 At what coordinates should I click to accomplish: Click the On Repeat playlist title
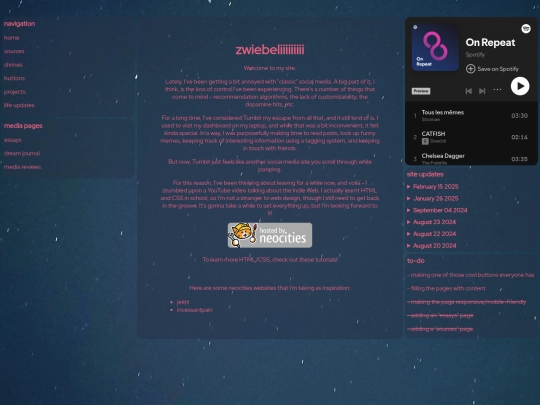pyautogui.click(x=490, y=42)
